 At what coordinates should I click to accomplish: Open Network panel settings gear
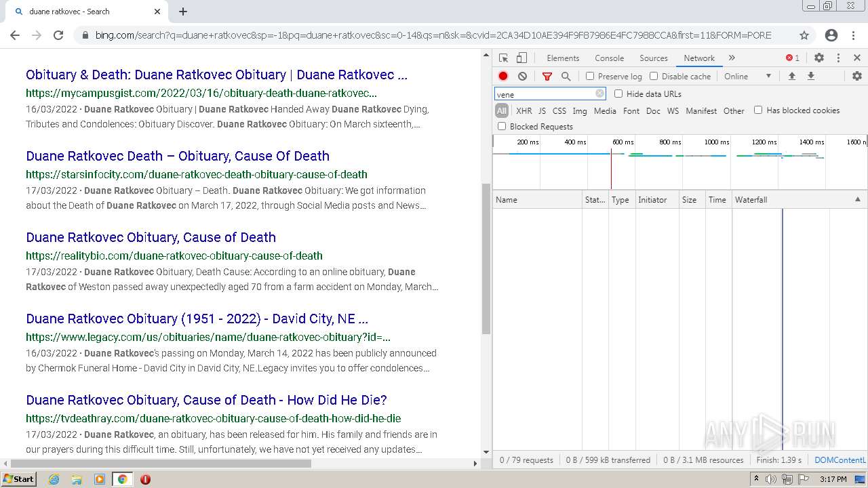[857, 77]
